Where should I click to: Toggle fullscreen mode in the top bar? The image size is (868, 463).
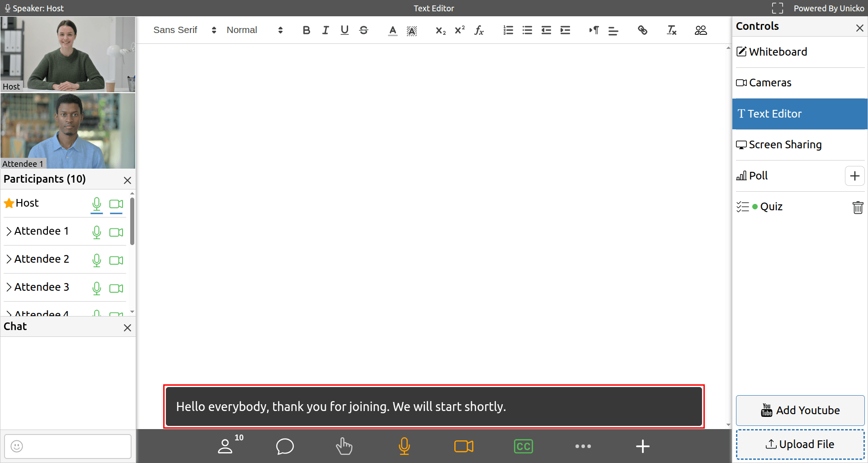pos(778,8)
